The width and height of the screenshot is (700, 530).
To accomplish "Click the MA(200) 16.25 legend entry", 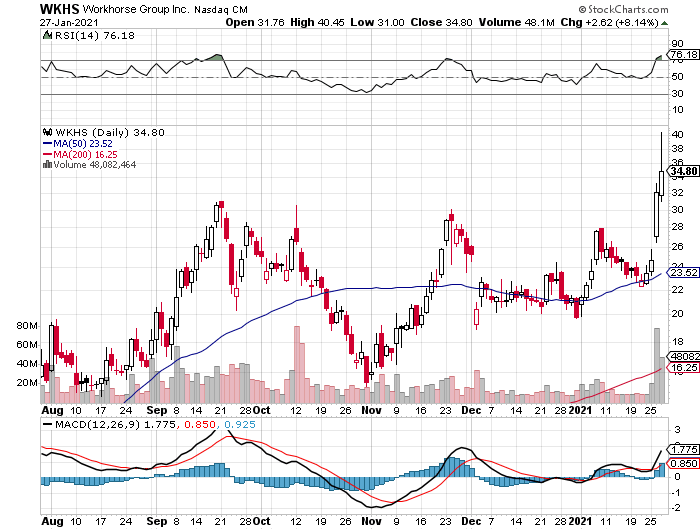I will (85, 154).
